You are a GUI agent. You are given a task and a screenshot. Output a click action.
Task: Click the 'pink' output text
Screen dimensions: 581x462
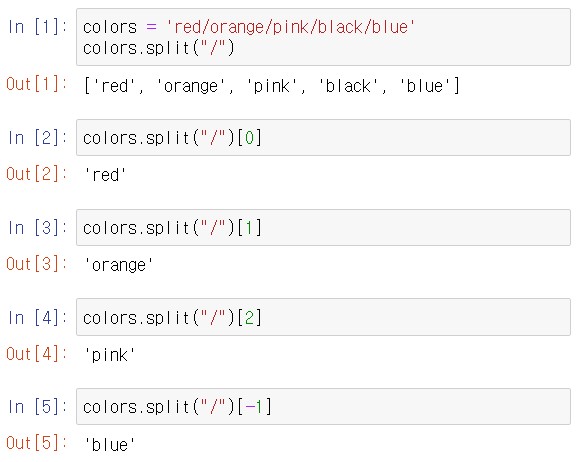point(110,355)
